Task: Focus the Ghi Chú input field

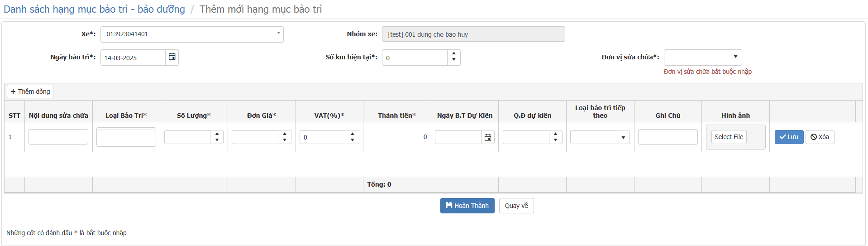Action: pos(668,137)
